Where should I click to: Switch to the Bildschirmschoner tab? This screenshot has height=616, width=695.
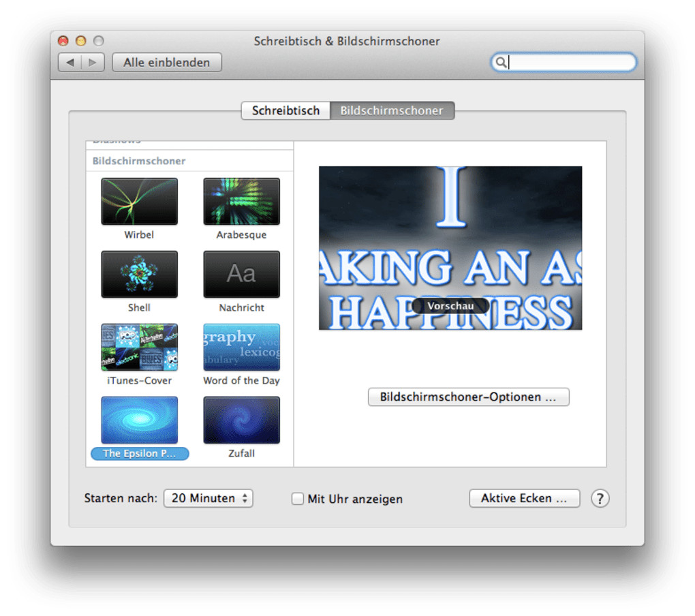(x=392, y=110)
